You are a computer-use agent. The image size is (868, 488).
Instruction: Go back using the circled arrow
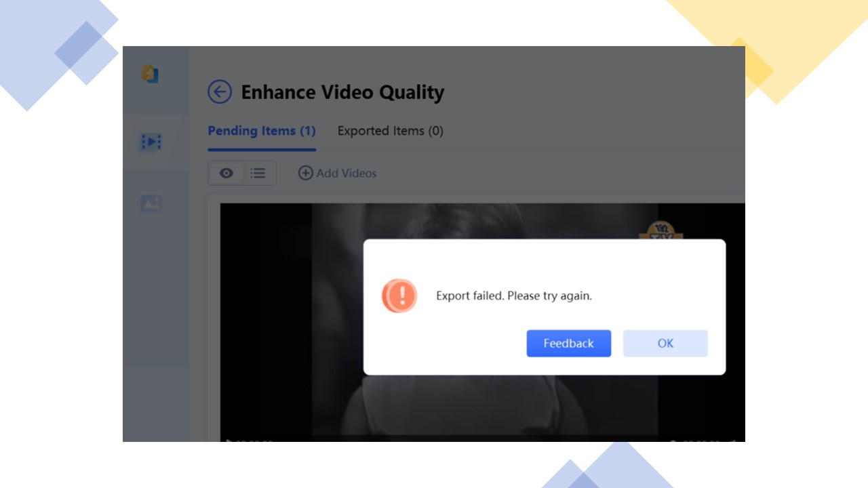pyautogui.click(x=220, y=91)
